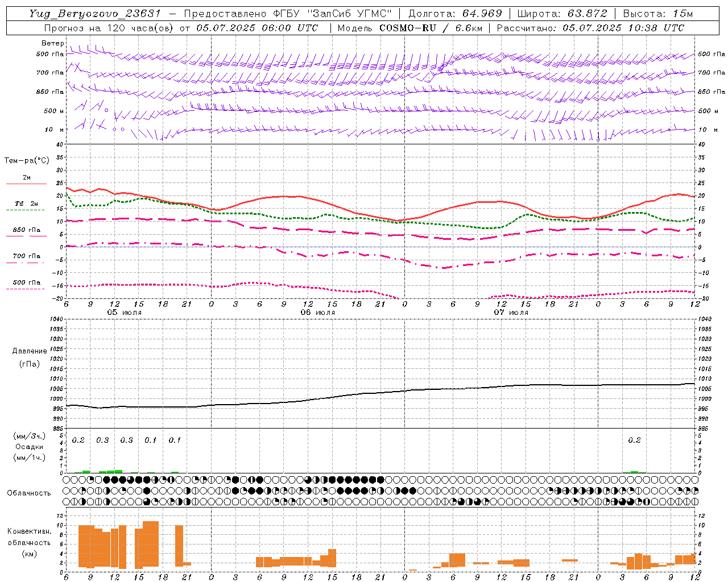This screenshot has height=582, width=728.
Task: Click the Td 2м legend label
Action: click(26, 203)
